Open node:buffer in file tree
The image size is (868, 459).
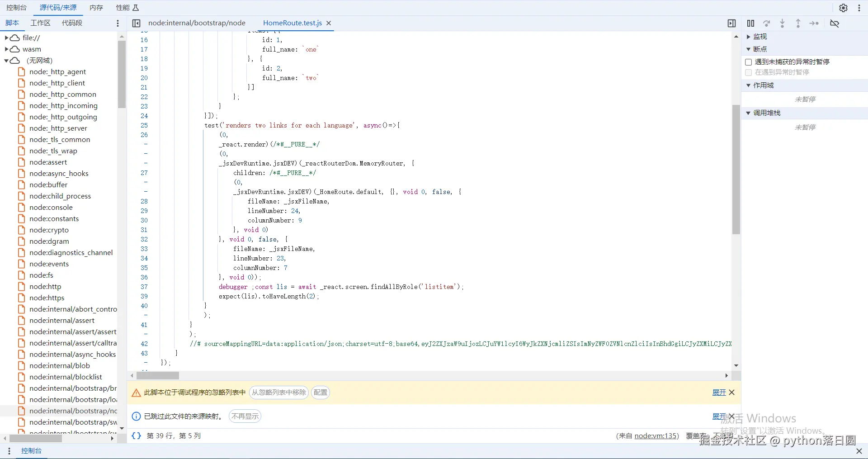tap(48, 185)
